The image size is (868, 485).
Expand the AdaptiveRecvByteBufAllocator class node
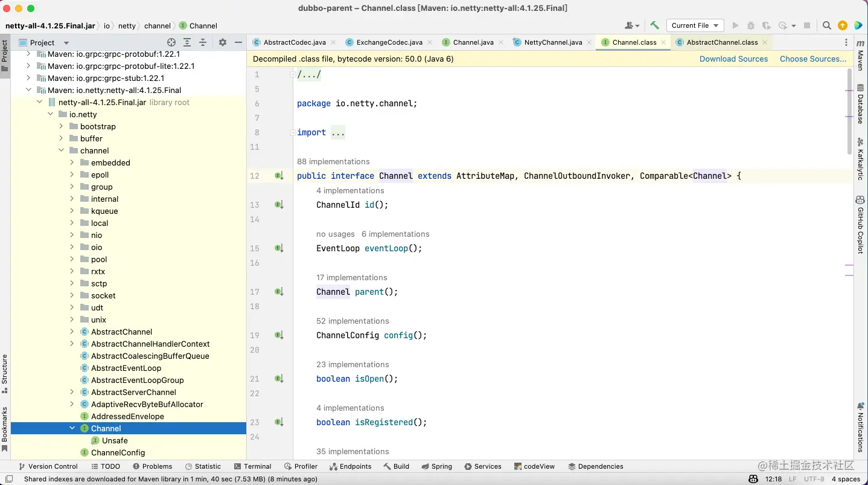[72, 404]
